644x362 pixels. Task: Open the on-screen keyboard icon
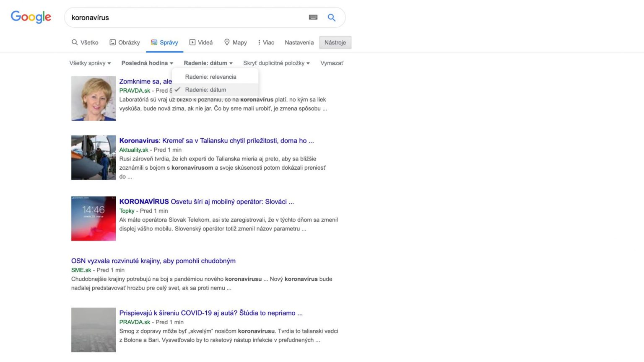(x=313, y=17)
